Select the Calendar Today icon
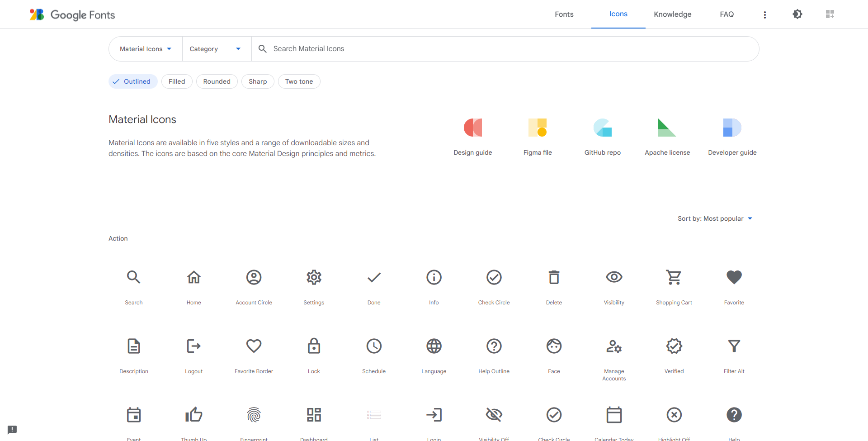The image size is (868, 441). (x=614, y=414)
